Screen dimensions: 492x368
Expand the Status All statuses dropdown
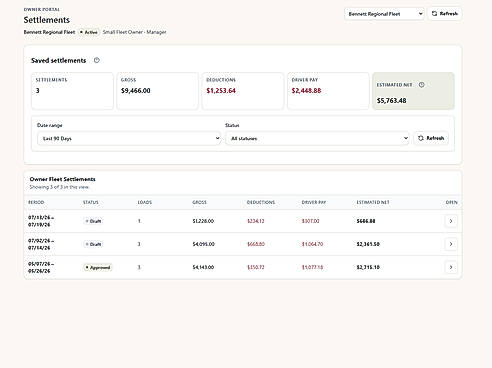317,138
